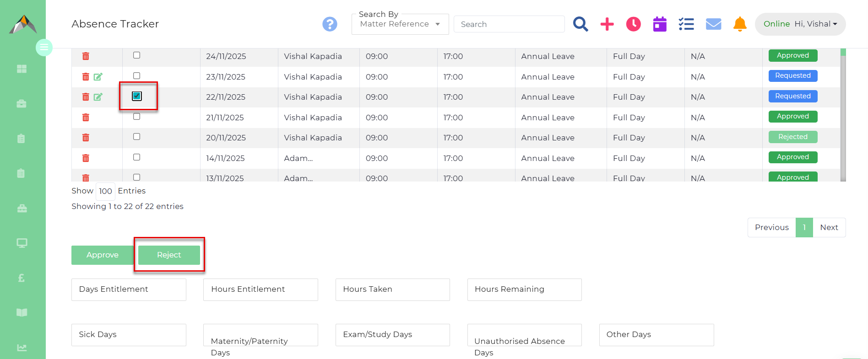This screenshot has width=868, height=359.
Task: Click the green Approve button
Action: [103, 255]
